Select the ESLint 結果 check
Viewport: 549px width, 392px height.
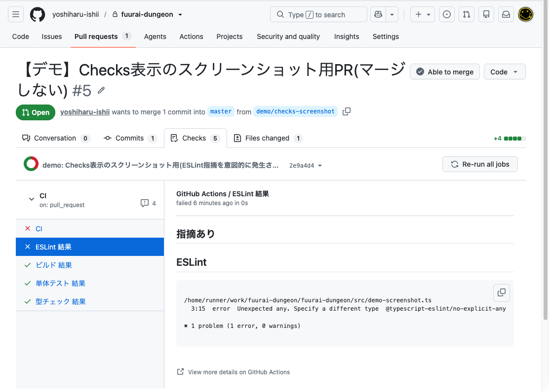[90, 247]
